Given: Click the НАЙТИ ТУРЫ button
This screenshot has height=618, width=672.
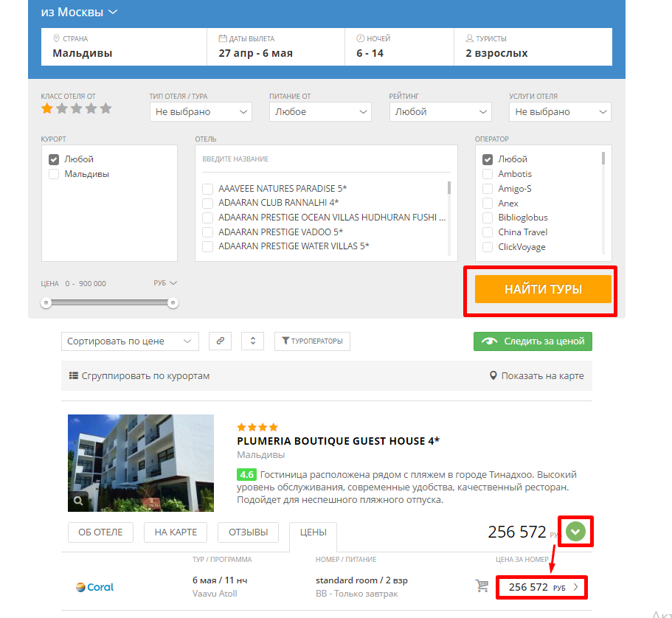Looking at the screenshot, I should pos(543,289).
